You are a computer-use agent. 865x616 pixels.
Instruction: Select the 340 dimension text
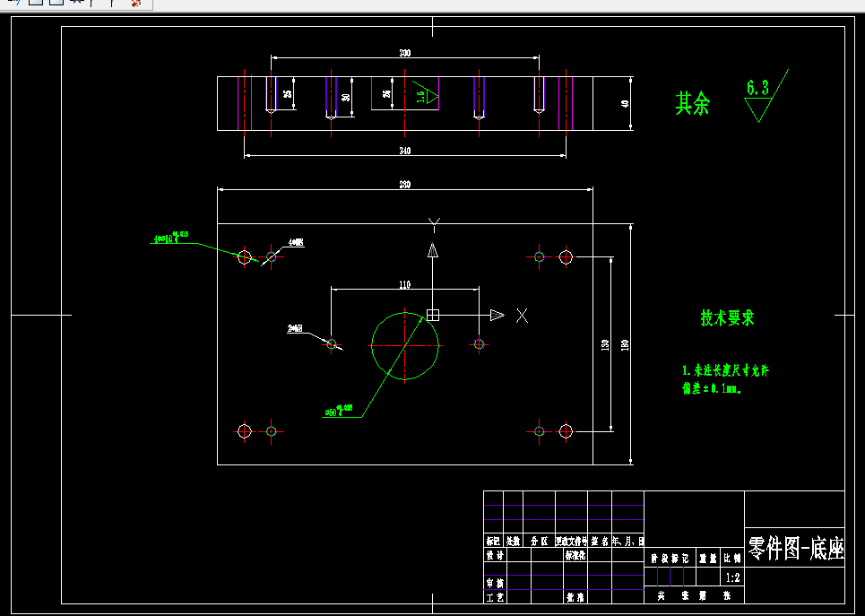click(405, 152)
